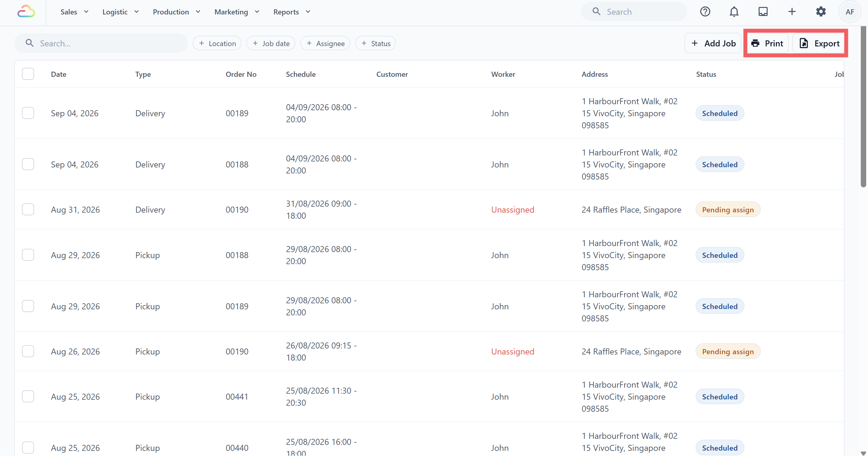The height and width of the screenshot is (456, 868).
Task: Expand the Marketing menu chevron
Action: pyautogui.click(x=257, y=12)
